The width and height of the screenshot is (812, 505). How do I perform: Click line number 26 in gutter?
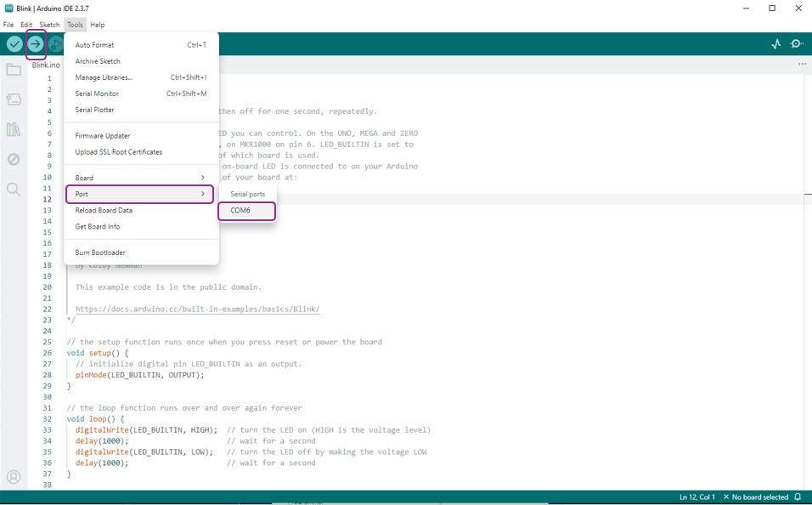47,353
